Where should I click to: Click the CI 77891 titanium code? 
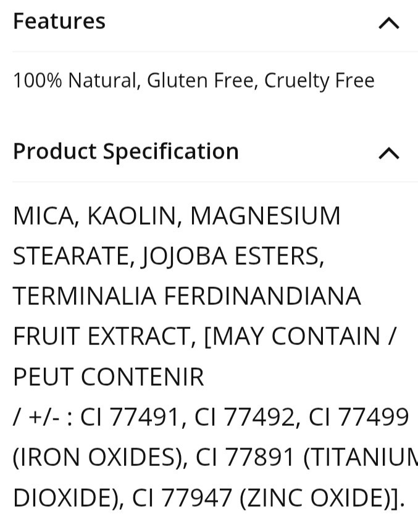245,457
